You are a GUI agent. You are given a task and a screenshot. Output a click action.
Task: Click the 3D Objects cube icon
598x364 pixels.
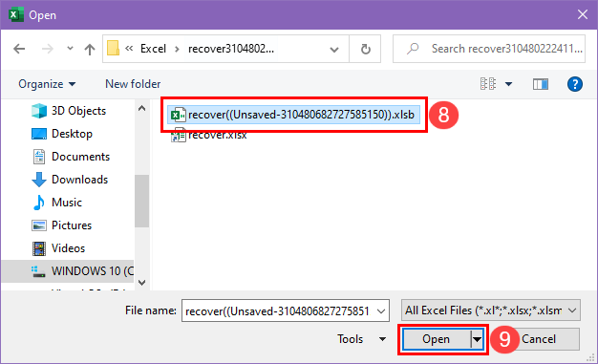pos(39,111)
